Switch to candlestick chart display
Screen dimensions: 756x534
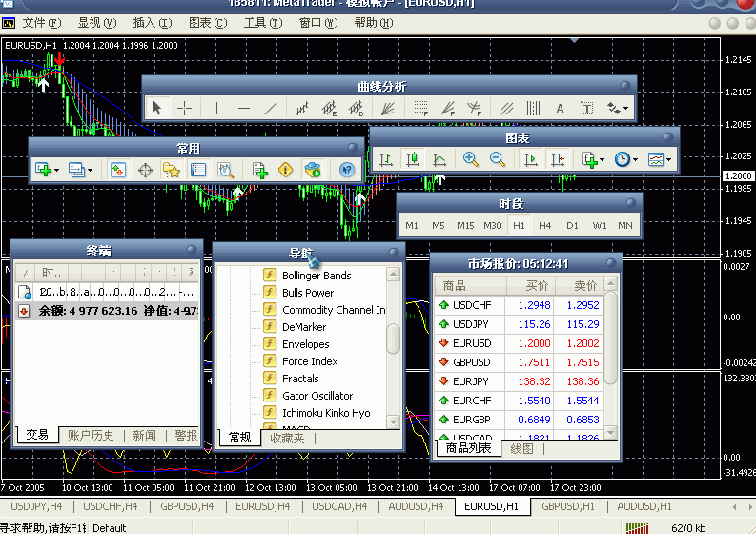pos(413,159)
